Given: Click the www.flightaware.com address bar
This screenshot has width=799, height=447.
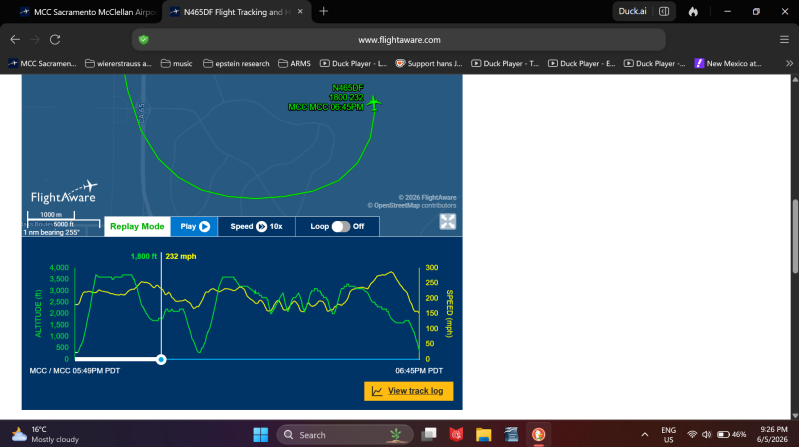Looking at the screenshot, I should pyautogui.click(x=399, y=40).
